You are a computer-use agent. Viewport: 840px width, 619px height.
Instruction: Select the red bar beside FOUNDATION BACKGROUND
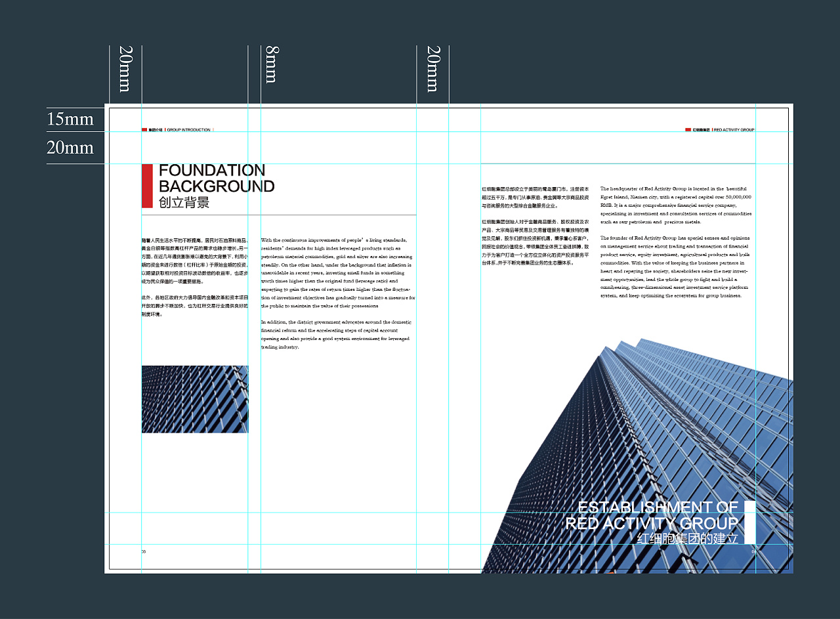coord(147,186)
